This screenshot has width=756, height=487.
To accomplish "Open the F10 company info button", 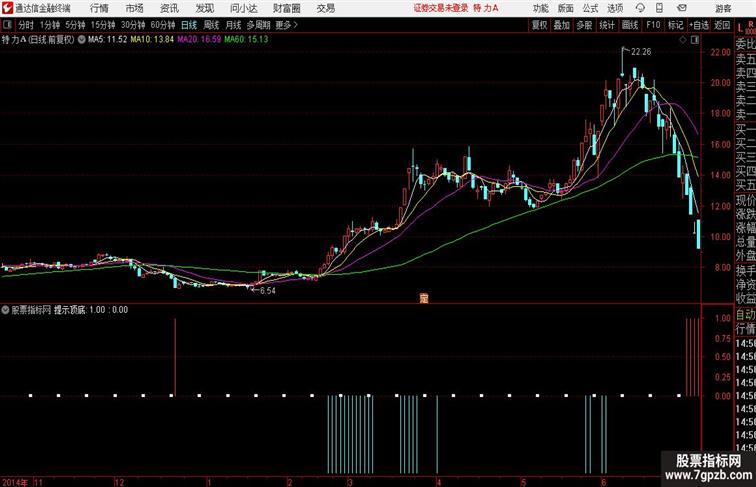I will 653,25.
